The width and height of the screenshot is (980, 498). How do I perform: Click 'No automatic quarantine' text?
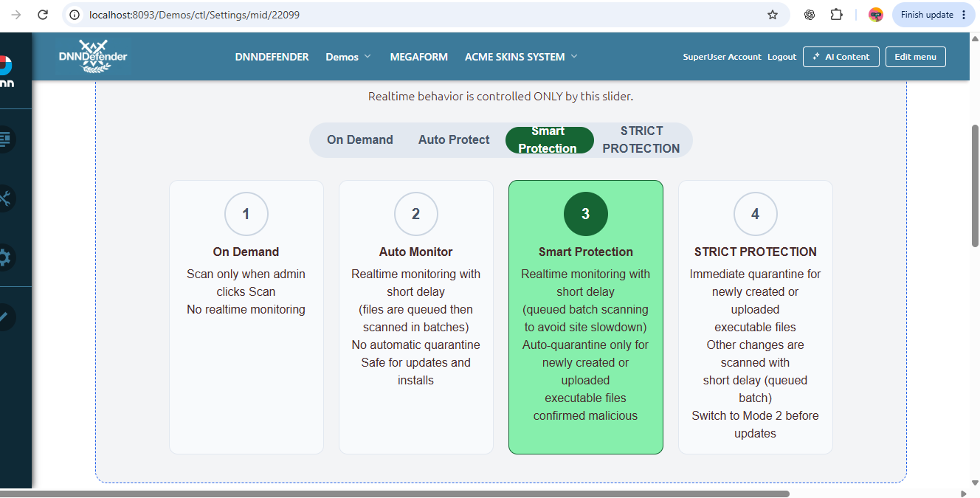click(416, 345)
